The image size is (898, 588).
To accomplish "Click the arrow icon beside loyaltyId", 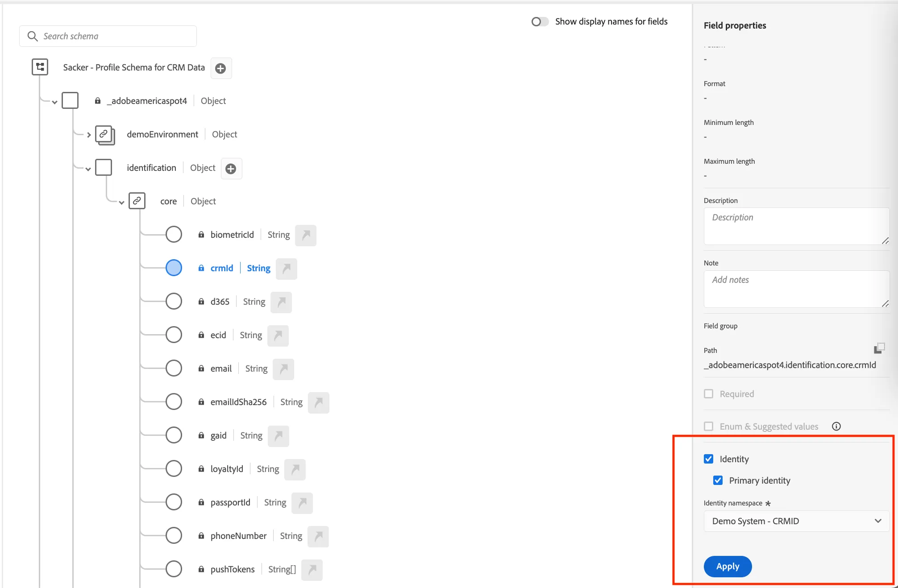I will [x=295, y=469].
